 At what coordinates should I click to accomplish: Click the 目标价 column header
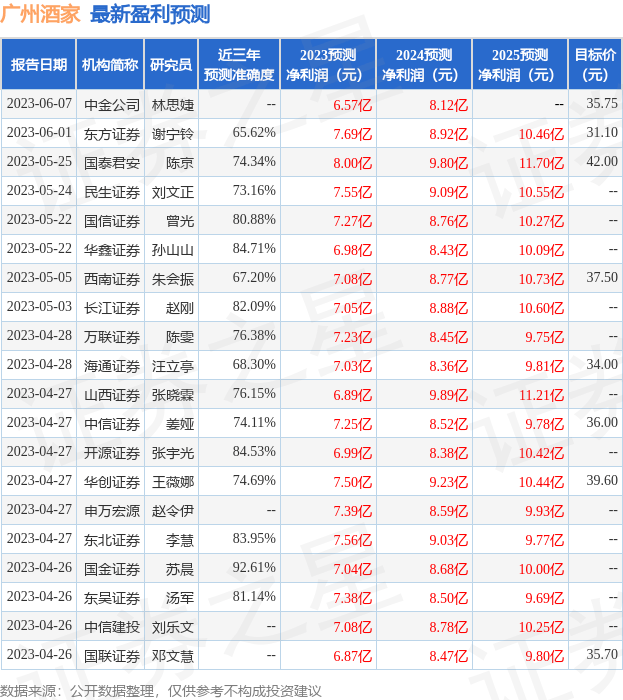tap(595, 65)
